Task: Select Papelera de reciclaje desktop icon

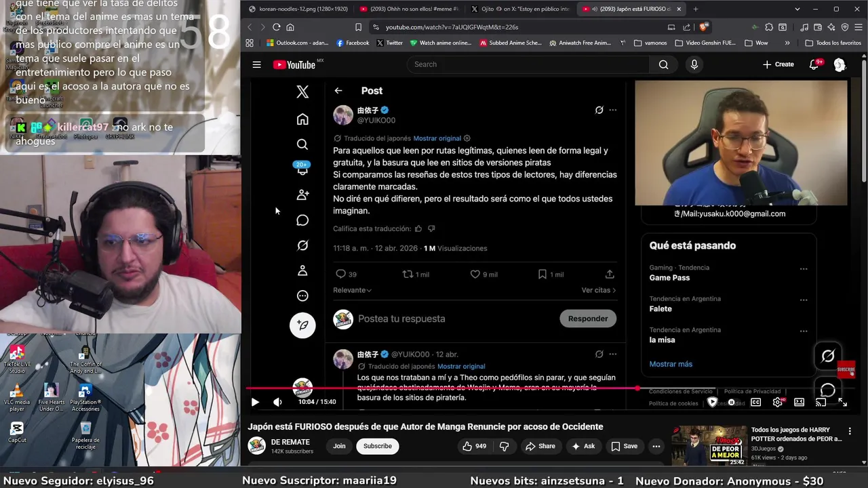Action: coord(85,435)
